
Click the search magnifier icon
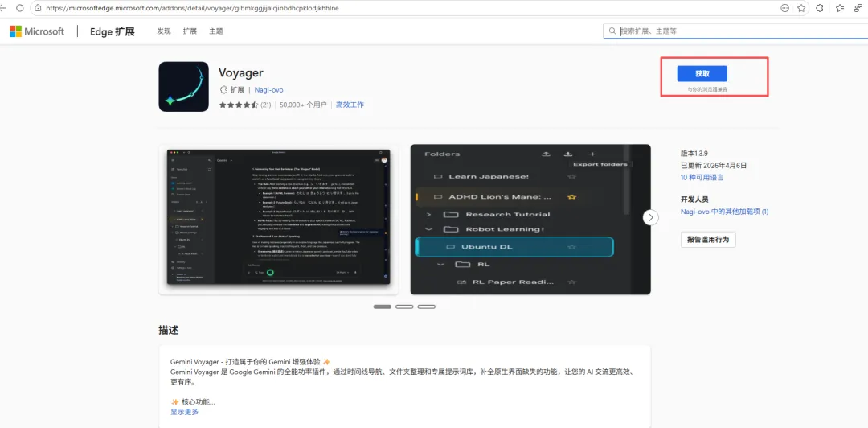[612, 31]
